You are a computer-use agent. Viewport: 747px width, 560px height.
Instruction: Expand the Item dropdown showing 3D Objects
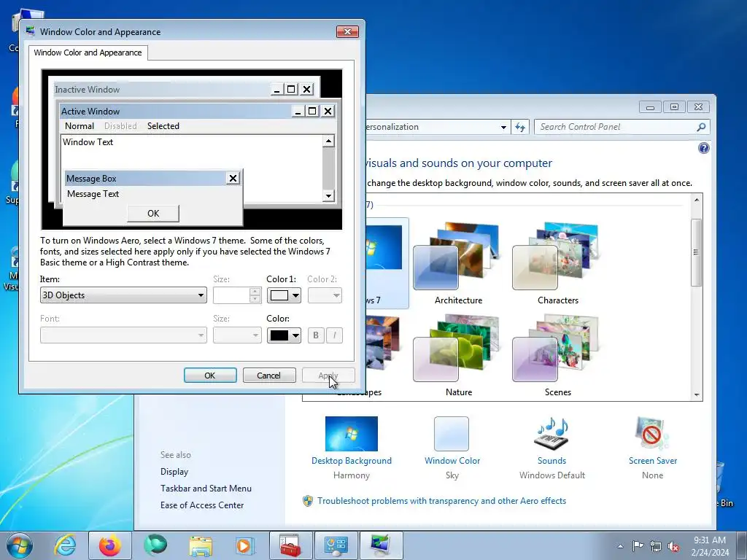click(x=123, y=295)
